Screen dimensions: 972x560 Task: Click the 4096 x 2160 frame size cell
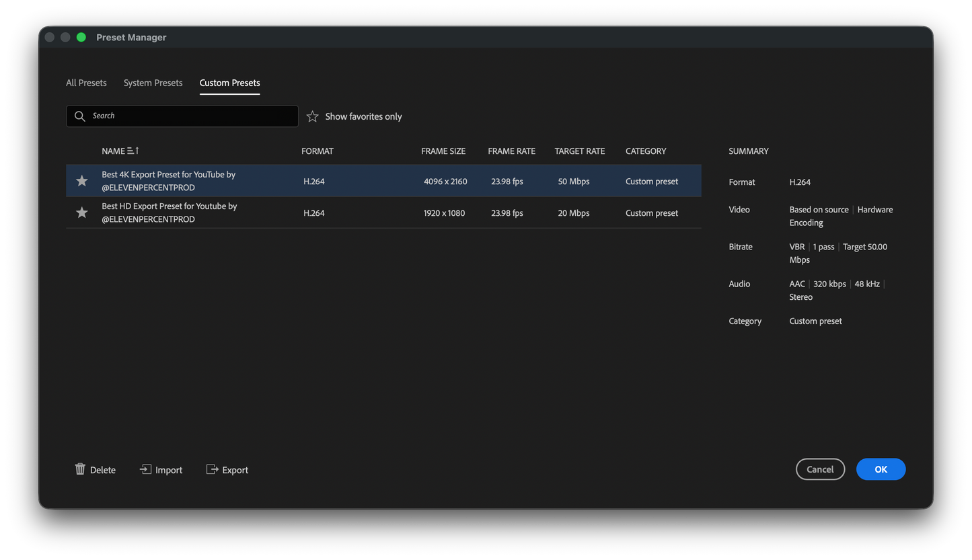coord(445,182)
